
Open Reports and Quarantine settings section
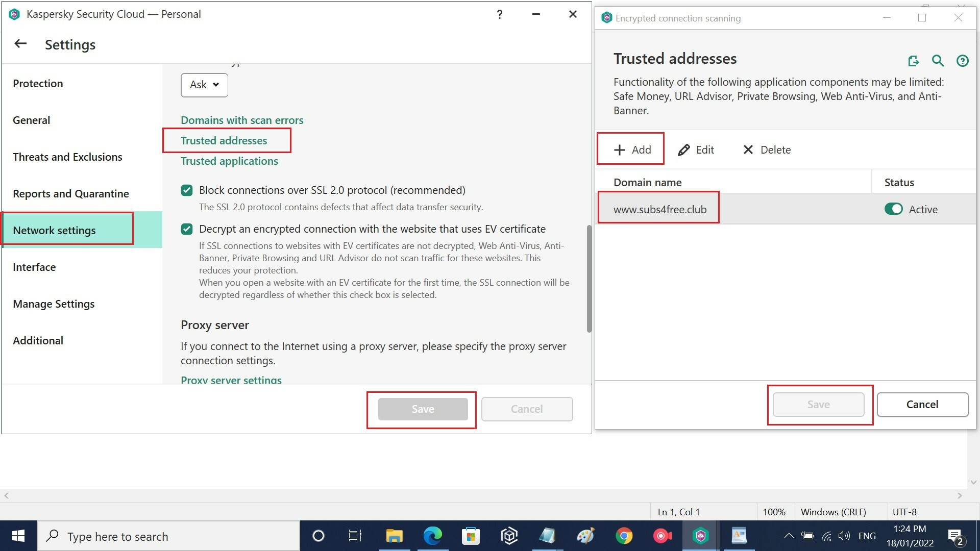71,194
